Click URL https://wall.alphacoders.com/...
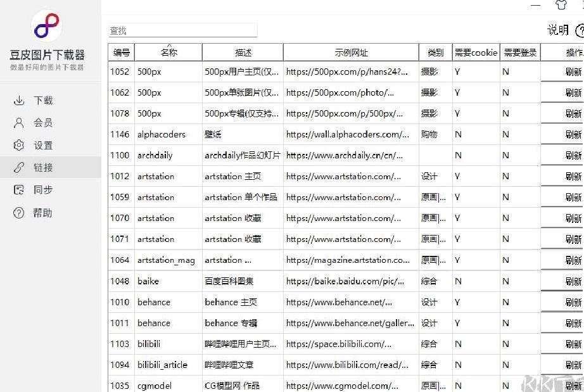This screenshot has width=584, height=392. pyautogui.click(x=351, y=134)
